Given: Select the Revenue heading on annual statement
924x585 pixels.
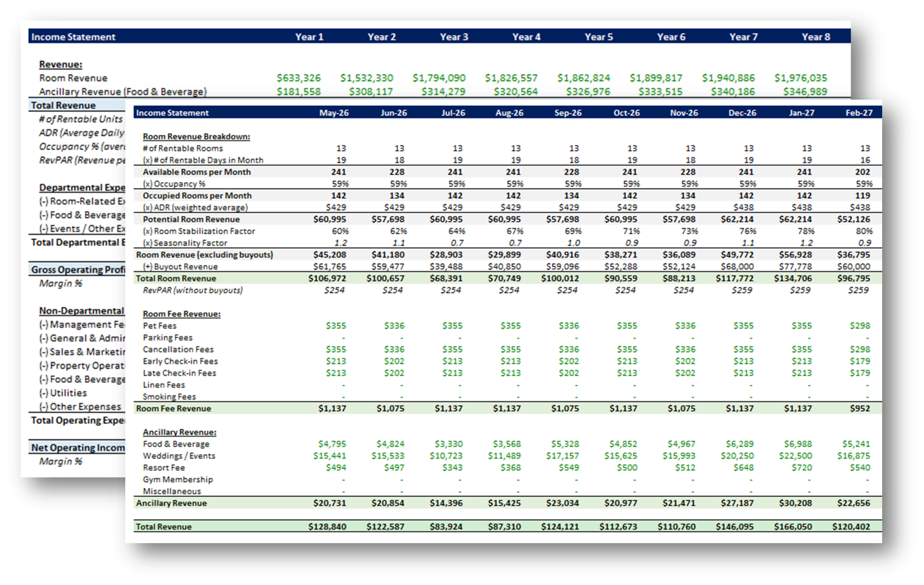Looking at the screenshot, I should pos(61,65).
